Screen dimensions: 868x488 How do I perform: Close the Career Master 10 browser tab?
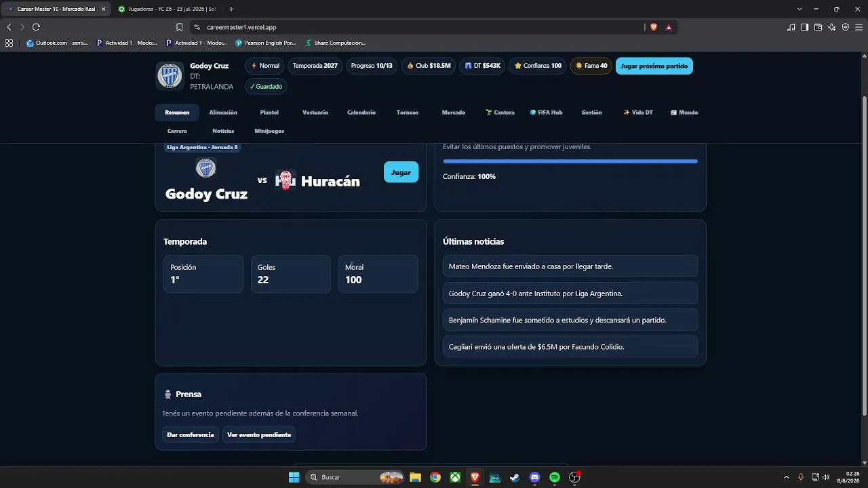click(103, 9)
